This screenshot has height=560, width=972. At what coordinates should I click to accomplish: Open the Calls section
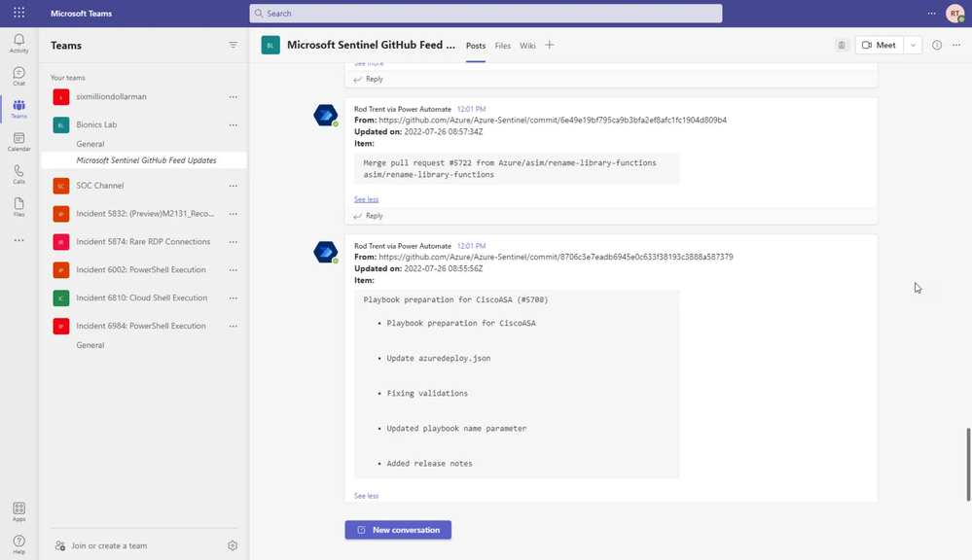pyautogui.click(x=19, y=175)
